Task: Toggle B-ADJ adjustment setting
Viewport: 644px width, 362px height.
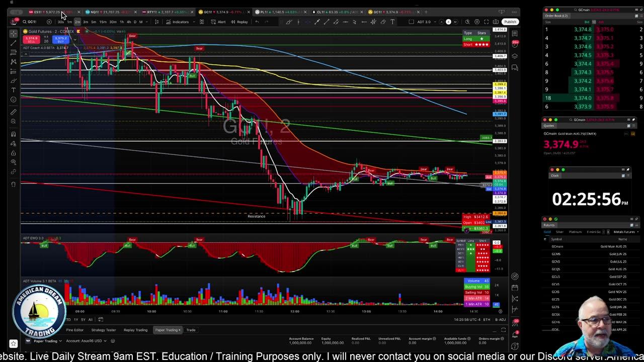Action: coord(500,320)
